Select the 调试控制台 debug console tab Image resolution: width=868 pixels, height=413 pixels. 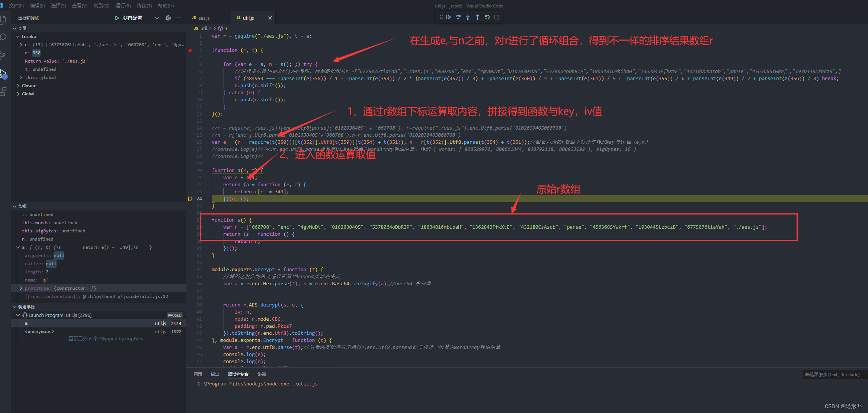click(x=238, y=374)
